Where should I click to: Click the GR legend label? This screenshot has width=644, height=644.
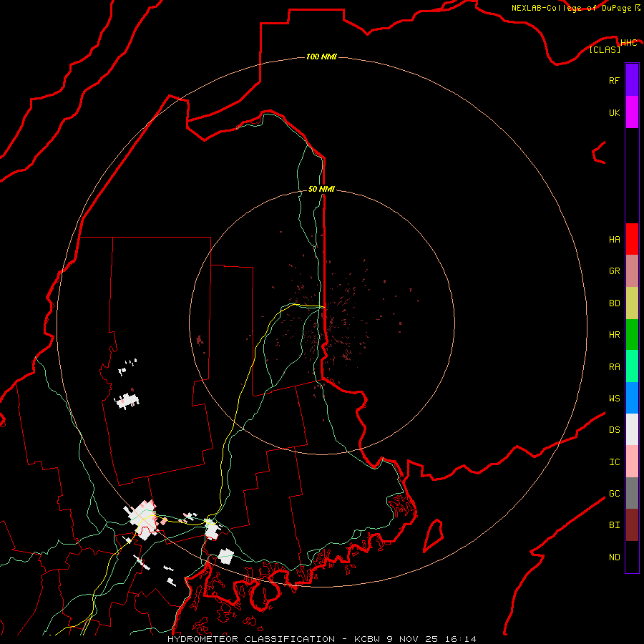coord(614,271)
